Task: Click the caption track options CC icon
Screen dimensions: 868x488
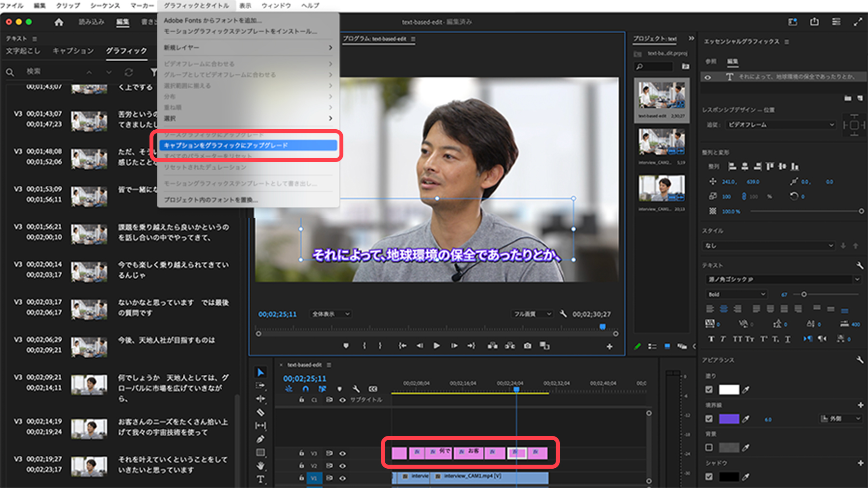Action: [x=373, y=389]
